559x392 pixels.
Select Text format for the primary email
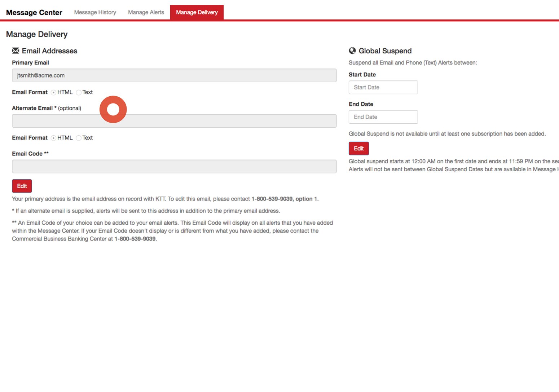(x=79, y=92)
